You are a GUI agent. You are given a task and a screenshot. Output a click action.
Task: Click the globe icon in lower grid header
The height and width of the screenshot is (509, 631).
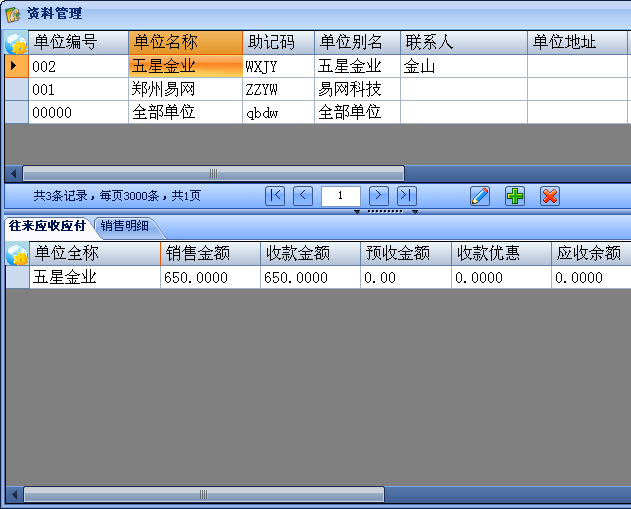(17, 254)
